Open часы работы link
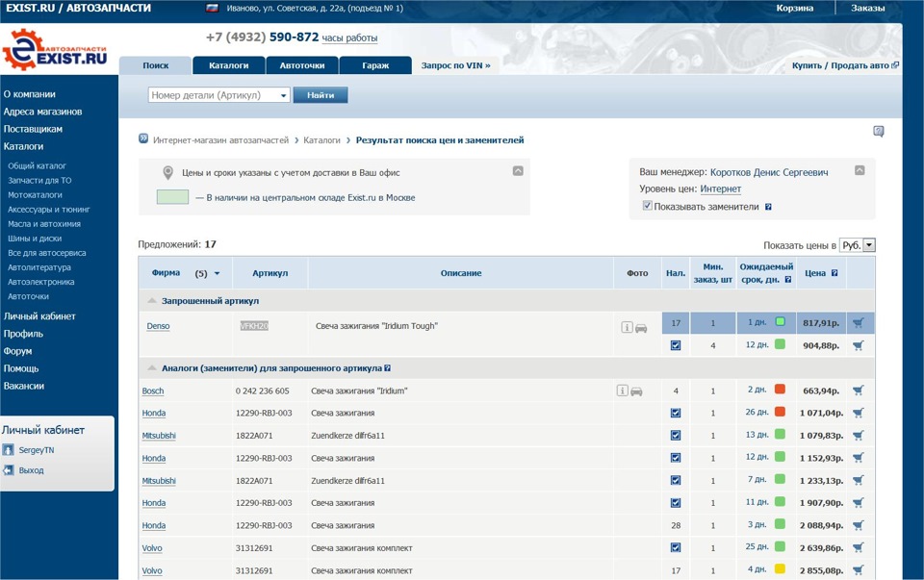924x580 pixels. point(349,38)
